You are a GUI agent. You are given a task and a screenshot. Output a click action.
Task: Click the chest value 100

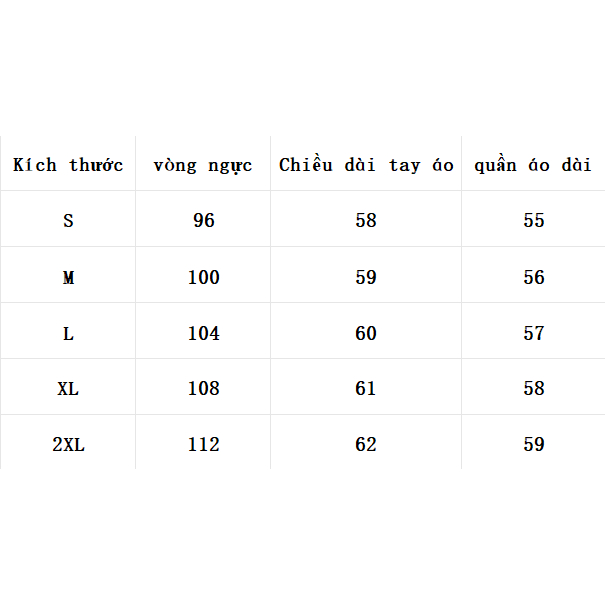click(204, 277)
